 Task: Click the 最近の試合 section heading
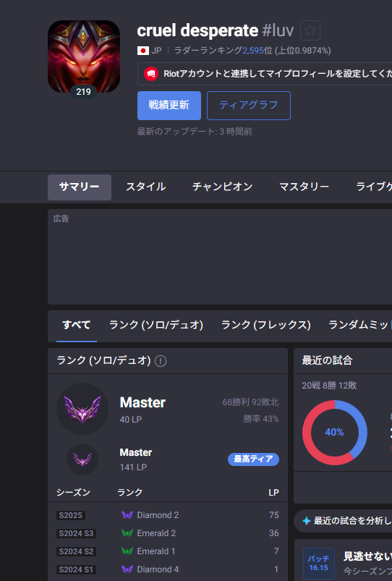(327, 360)
